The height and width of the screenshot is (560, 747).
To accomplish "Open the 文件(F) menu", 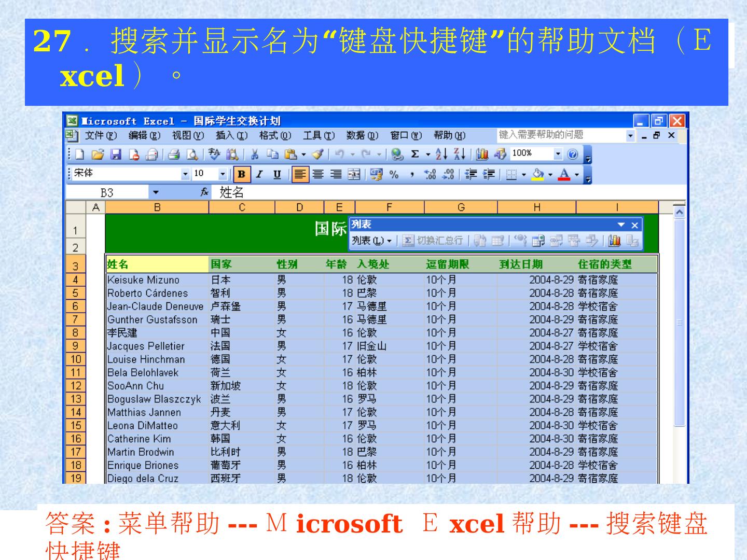I will pos(101,136).
